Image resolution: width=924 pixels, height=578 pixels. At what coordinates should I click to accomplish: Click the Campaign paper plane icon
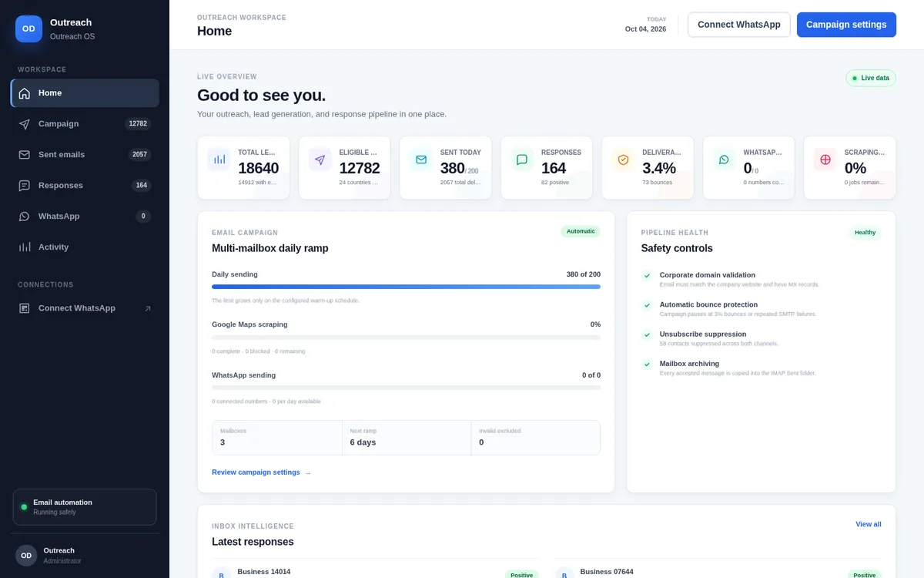[25, 124]
